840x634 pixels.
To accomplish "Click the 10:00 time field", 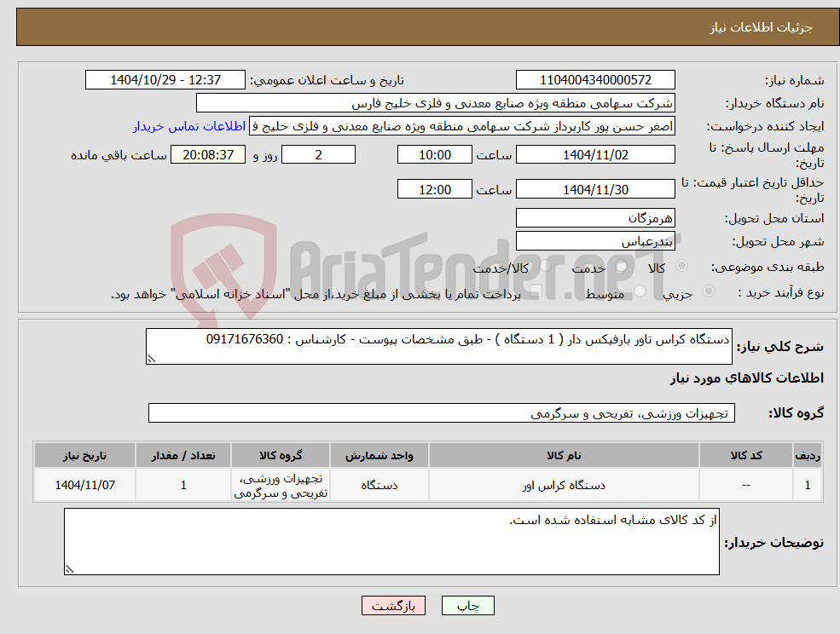I will [x=434, y=154].
